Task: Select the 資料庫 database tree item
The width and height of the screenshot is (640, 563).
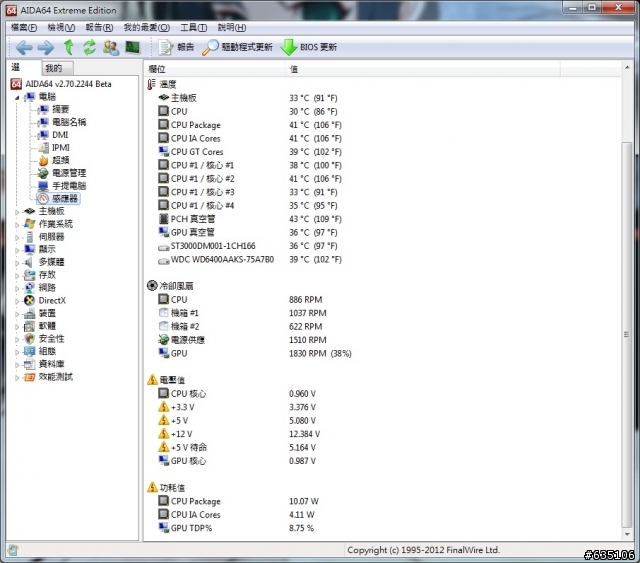Action: pyautogui.click(x=51, y=364)
